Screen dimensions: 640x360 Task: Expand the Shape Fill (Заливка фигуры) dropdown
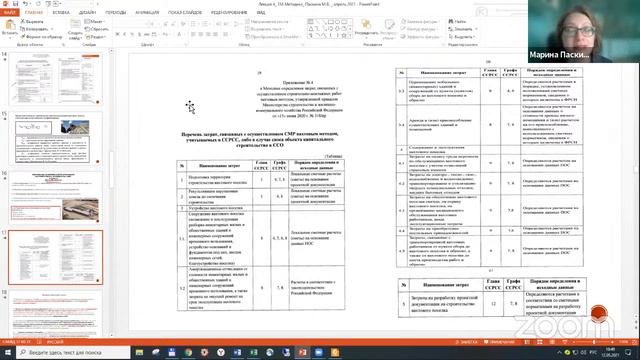tap(420, 21)
